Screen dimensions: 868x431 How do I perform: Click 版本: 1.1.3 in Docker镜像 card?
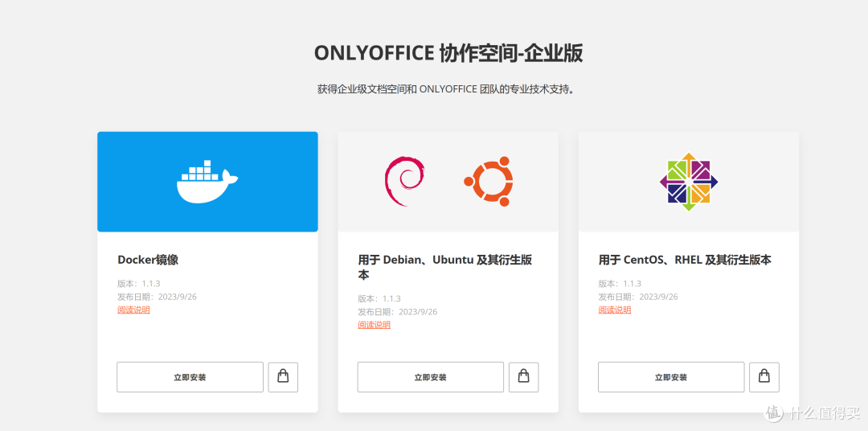tap(138, 284)
